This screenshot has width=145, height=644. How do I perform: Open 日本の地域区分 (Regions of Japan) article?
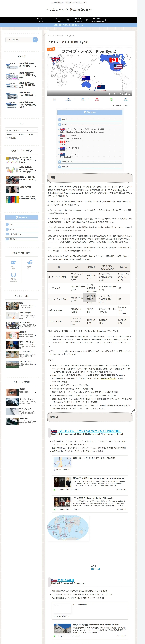[22, 160]
